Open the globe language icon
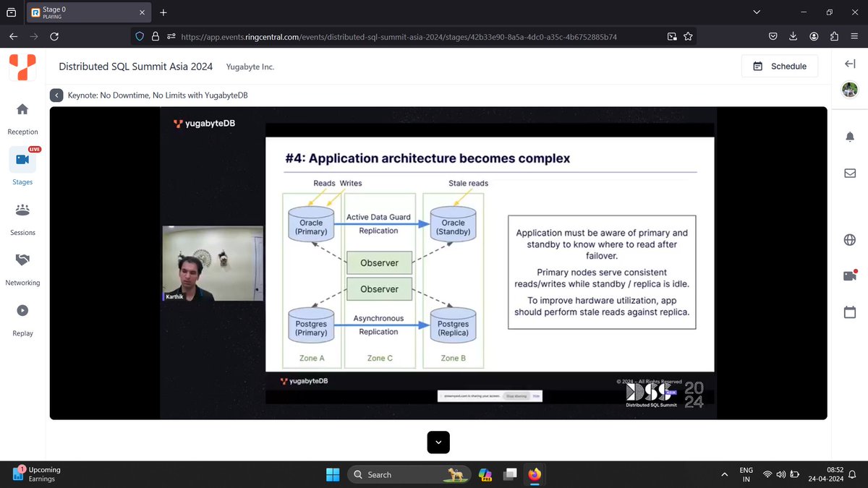The image size is (868, 488). [x=850, y=239]
